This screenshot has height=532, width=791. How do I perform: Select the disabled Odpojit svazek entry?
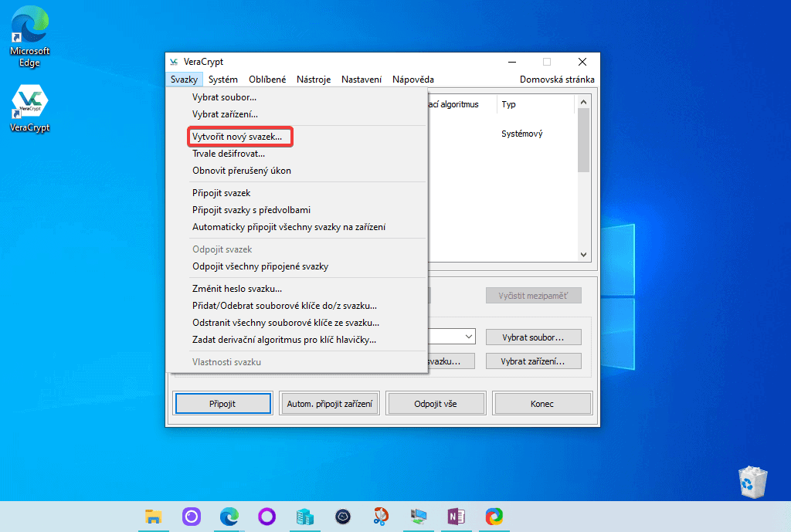pyautogui.click(x=297, y=249)
